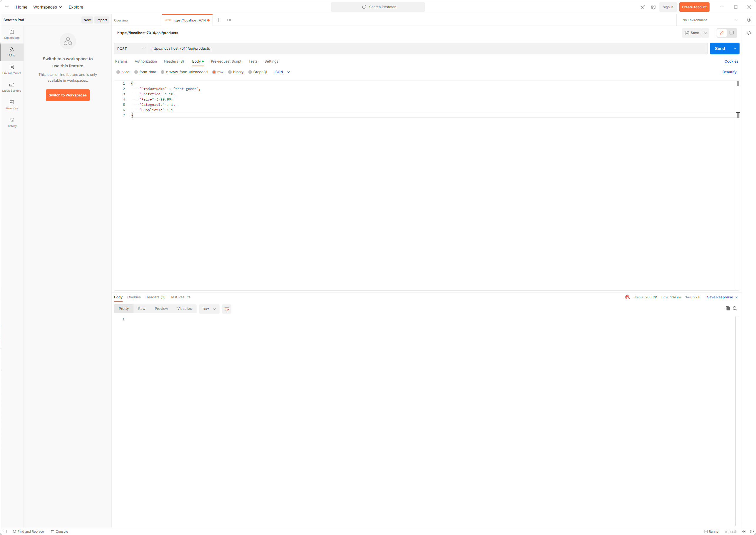Open the Monitors sidebar icon
This screenshot has width=756, height=535.
tap(11, 105)
